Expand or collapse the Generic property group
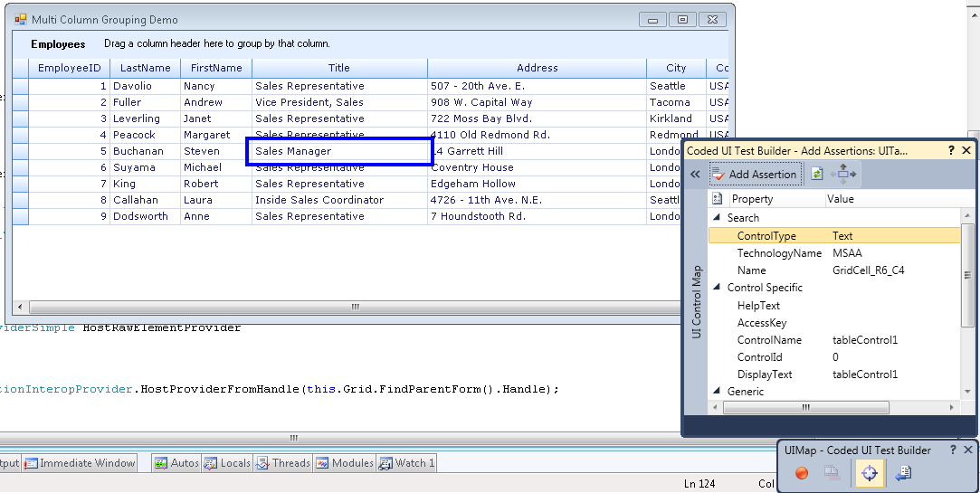Viewport: 980px width, 493px height. pos(718,392)
